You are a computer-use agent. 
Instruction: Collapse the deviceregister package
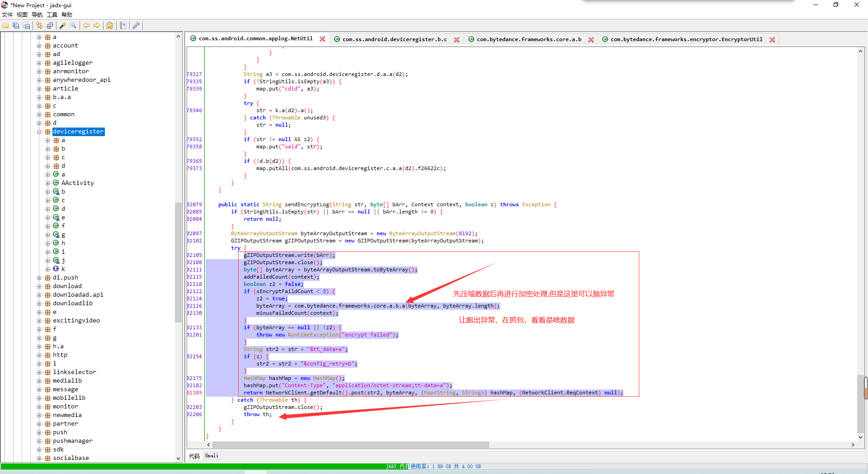[39, 132]
